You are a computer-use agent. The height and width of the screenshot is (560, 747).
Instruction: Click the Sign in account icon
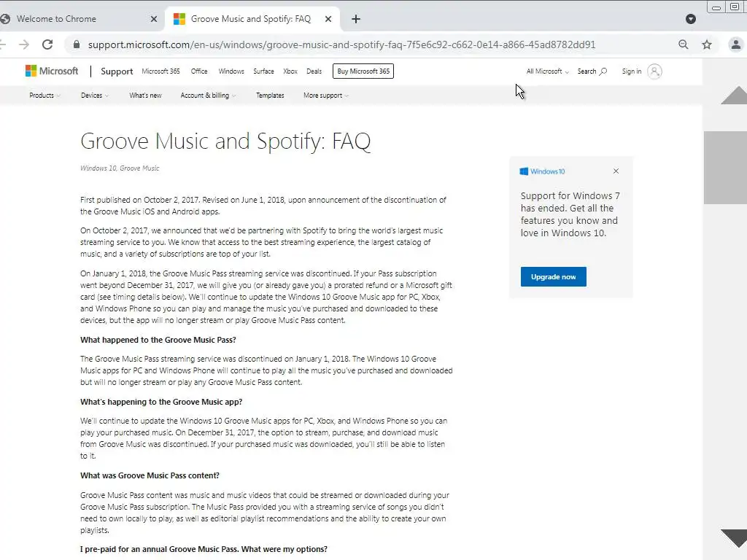click(654, 71)
